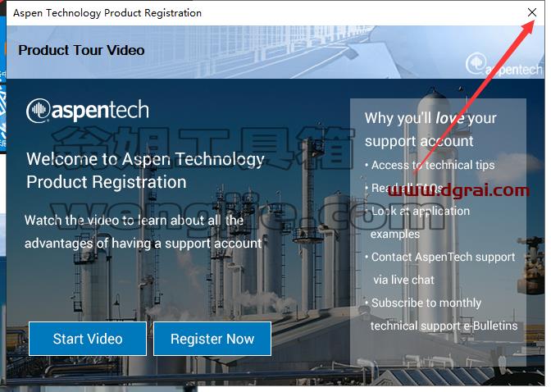The width and height of the screenshot is (551, 392).
Task: Click the Register Now button
Action: coord(212,339)
